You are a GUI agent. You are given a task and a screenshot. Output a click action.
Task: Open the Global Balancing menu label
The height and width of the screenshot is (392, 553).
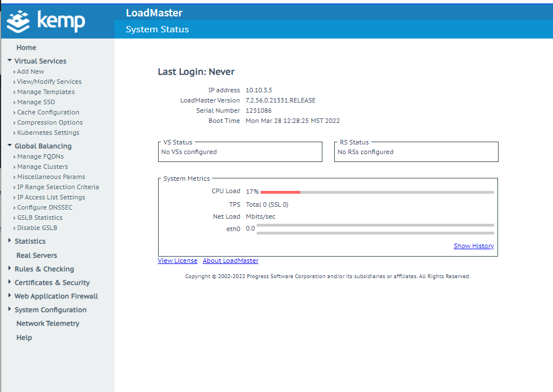tap(43, 146)
